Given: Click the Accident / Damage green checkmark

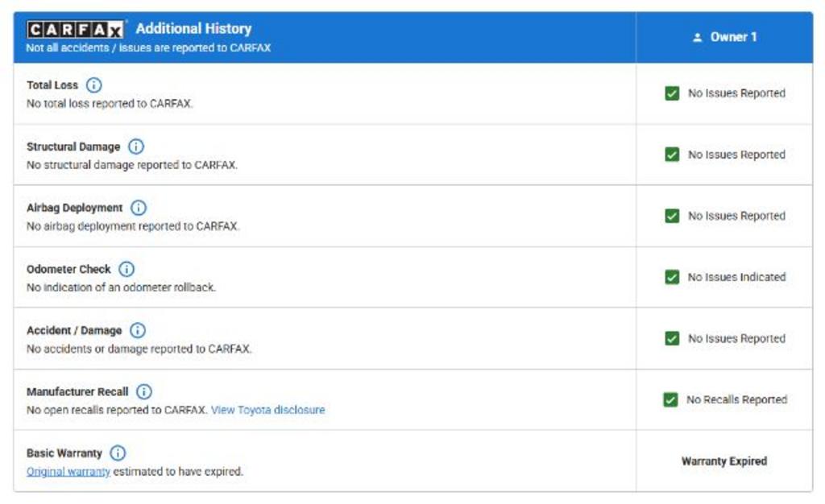Looking at the screenshot, I should 672,338.
